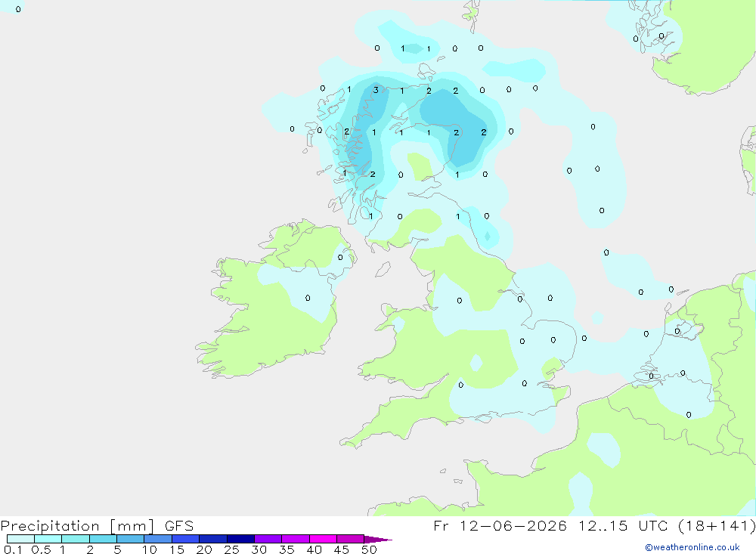Pick legend swatch between 40 and 45
This screenshot has height=554, width=756.
(323, 539)
